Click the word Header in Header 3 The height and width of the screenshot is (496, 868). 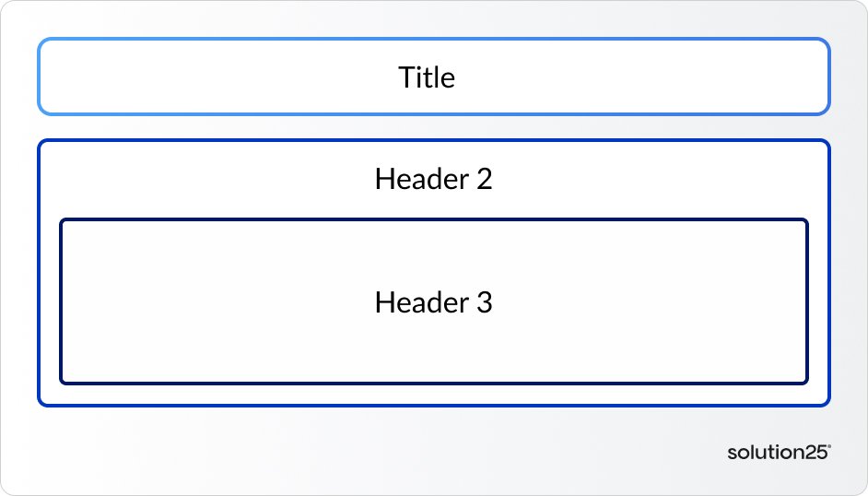click(419, 302)
